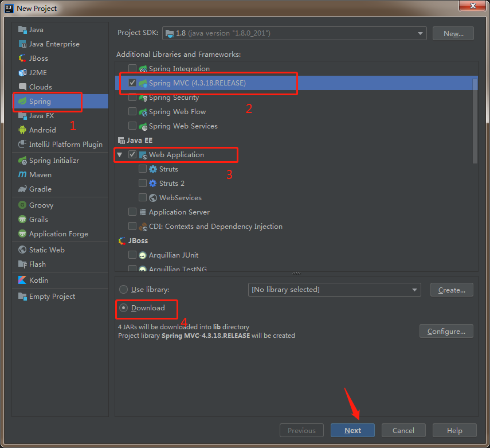Click the Maven 'm' icon

[22, 174]
